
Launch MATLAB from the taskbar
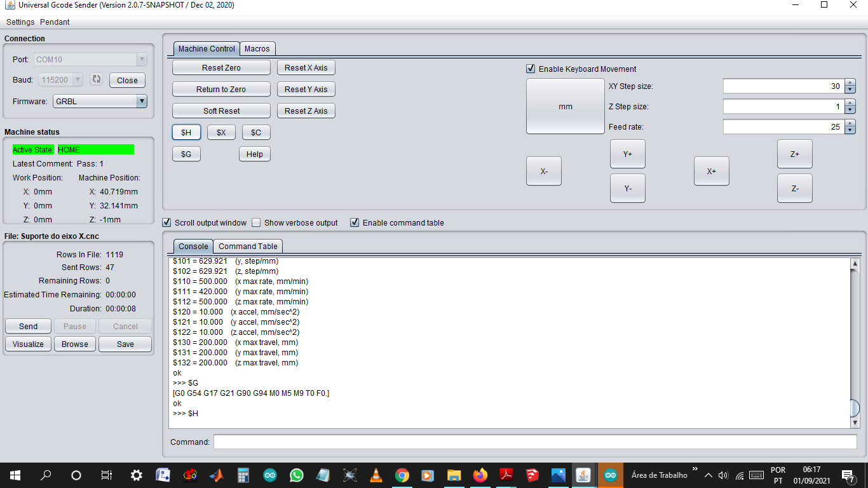click(x=217, y=475)
